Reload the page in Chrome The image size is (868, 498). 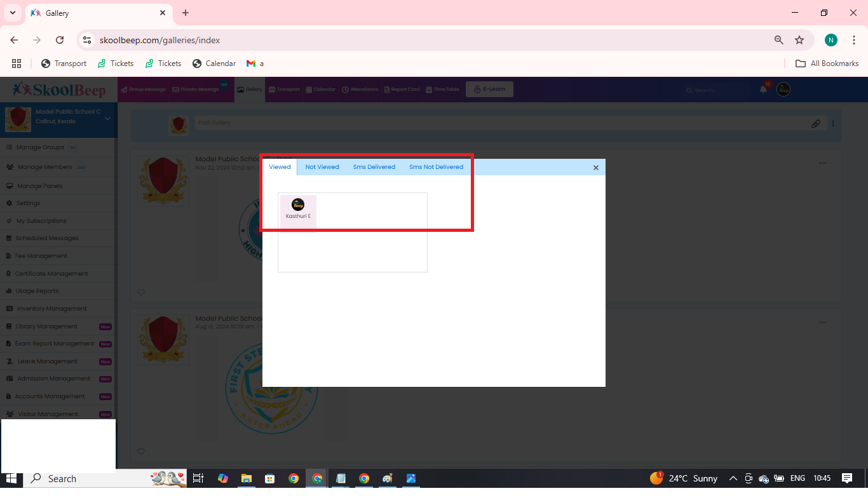click(x=60, y=40)
